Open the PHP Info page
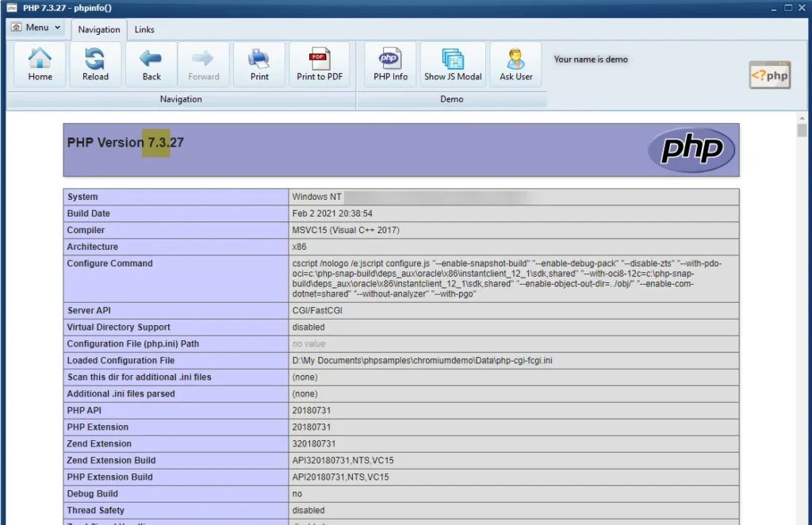 [390, 64]
